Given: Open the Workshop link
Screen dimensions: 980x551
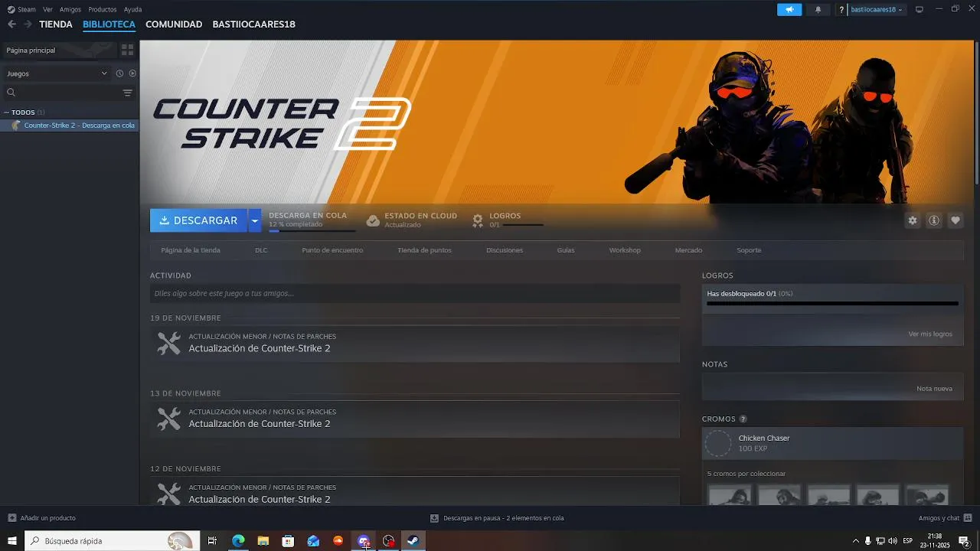Looking at the screenshot, I should click(625, 250).
